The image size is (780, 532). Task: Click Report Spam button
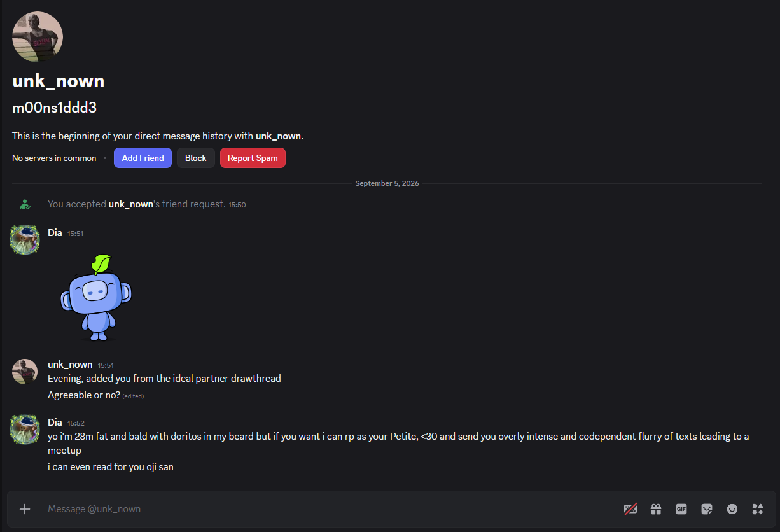click(x=253, y=158)
